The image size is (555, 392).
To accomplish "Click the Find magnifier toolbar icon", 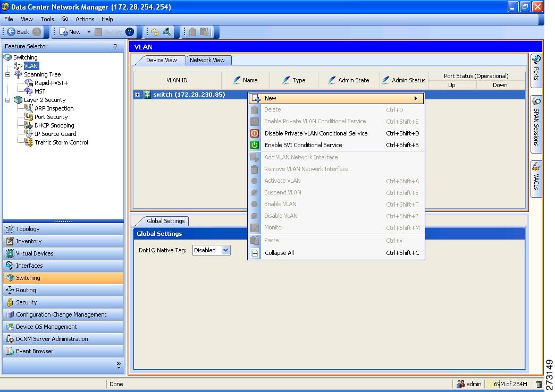I will click(167, 32).
